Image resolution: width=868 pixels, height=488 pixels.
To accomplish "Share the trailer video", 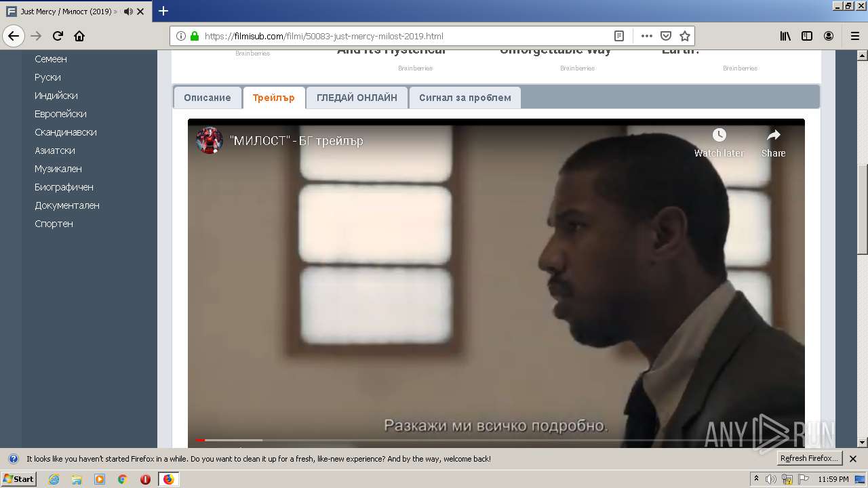I will [x=773, y=142].
